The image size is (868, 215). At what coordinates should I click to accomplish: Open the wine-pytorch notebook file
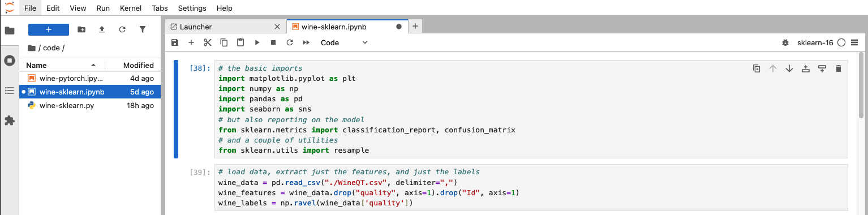(x=72, y=78)
